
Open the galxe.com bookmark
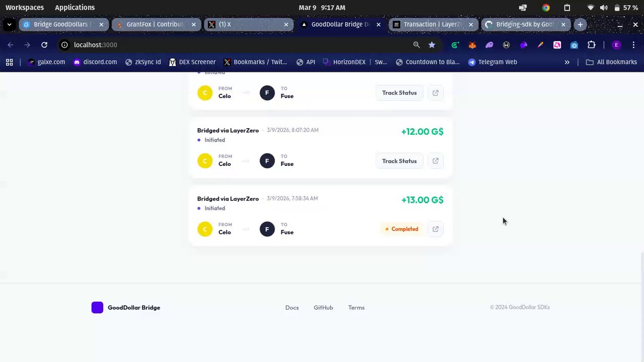pyautogui.click(x=46, y=62)
